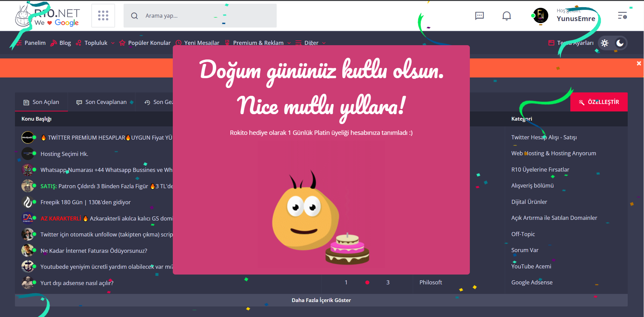Image resolution: width=644 pixels, height=317 pixels.
Task: Open Youtubede yeniyim ücretli yardım topic
Action: [107, 267]
